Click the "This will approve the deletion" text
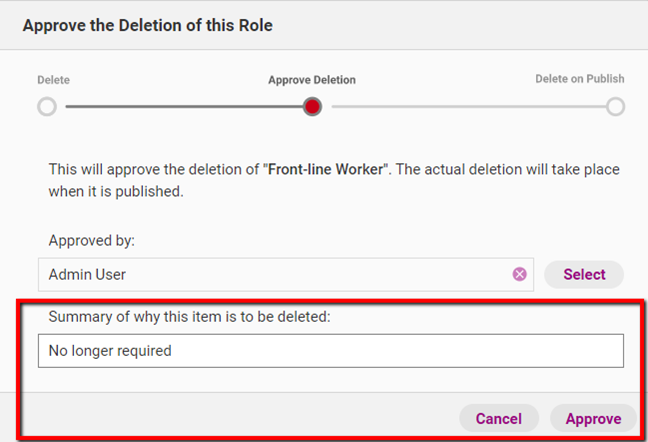This screenshot has width=648, height=442. point(150,170)
